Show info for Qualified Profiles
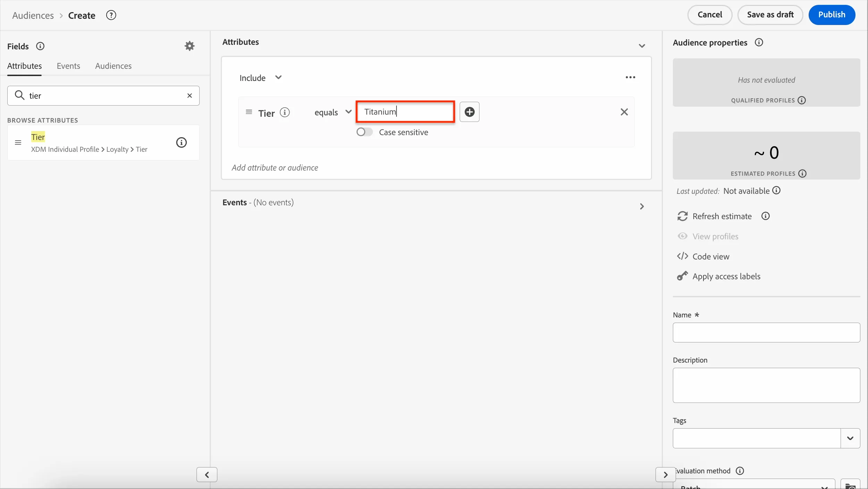The image size is (868, 489). pos(802,100)
